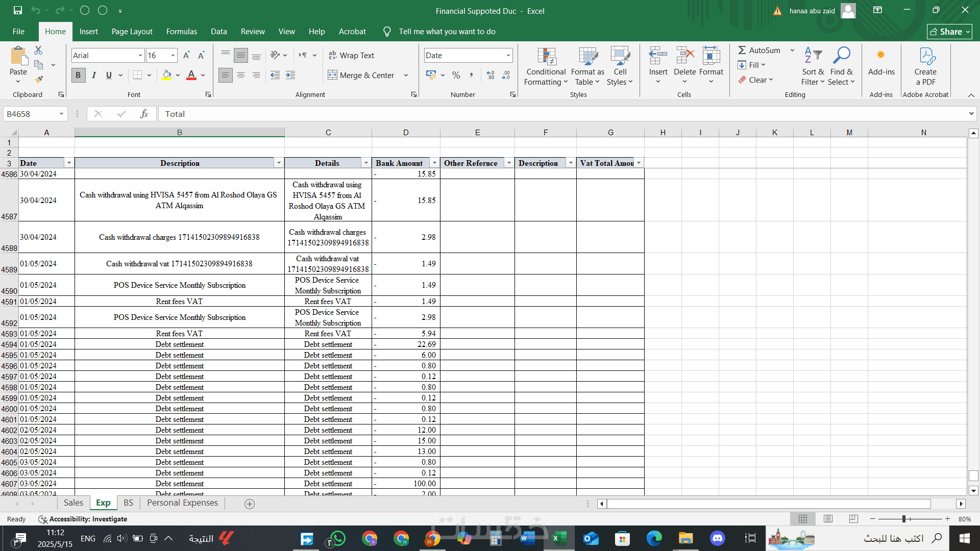
Task: Click the yellow fill color swatch
Action: (166, 75)
